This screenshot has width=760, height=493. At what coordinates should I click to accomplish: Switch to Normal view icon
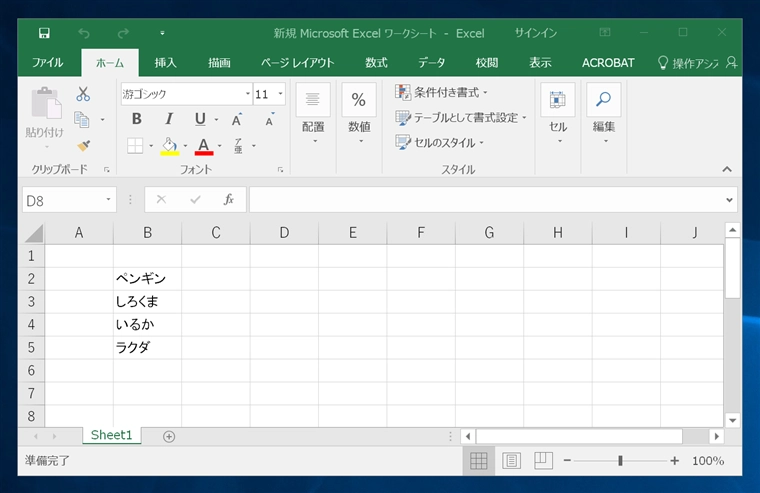click(x=478, y=461)
